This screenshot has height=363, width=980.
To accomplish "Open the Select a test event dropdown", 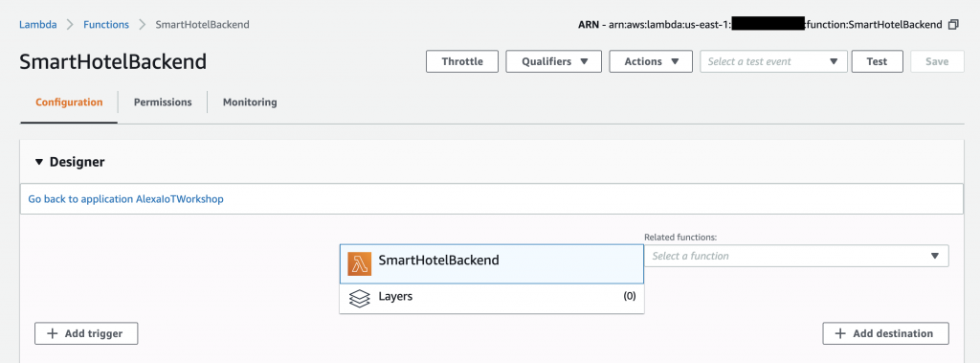I will (x=773, y=61).
